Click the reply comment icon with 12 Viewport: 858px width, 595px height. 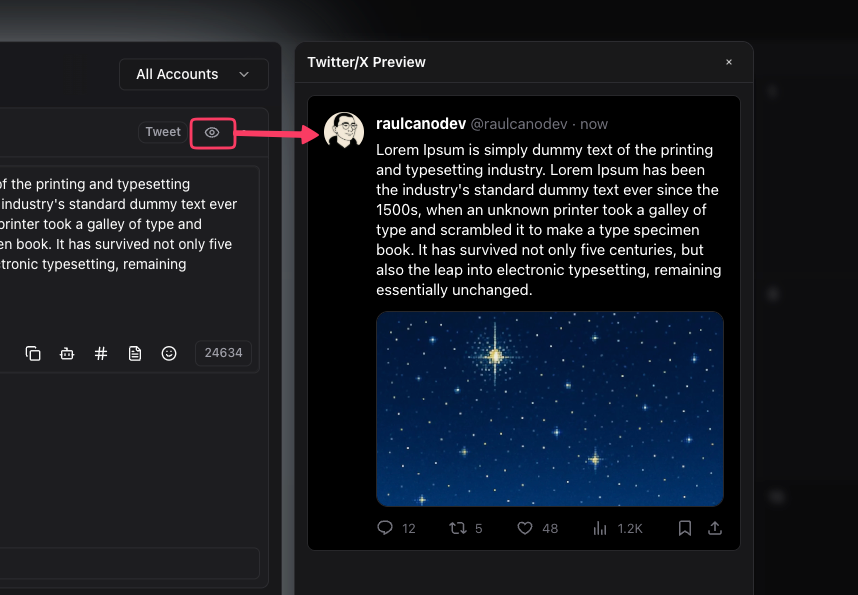385,528
